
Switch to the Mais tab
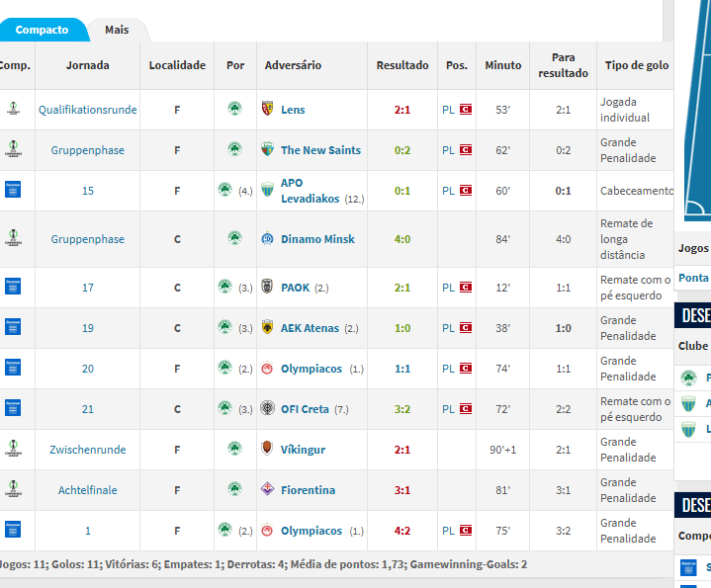117,30
